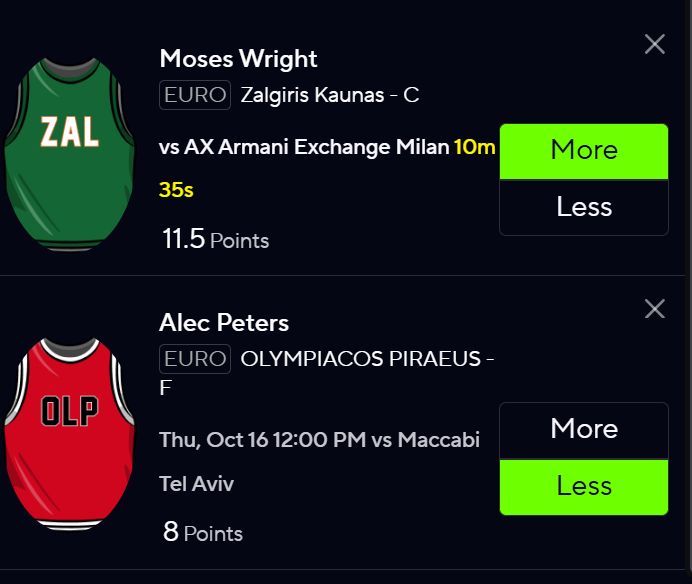Screen dimensions: 692x584
Task: Click the 11.5 Points projection
Action: coord(215,239)
